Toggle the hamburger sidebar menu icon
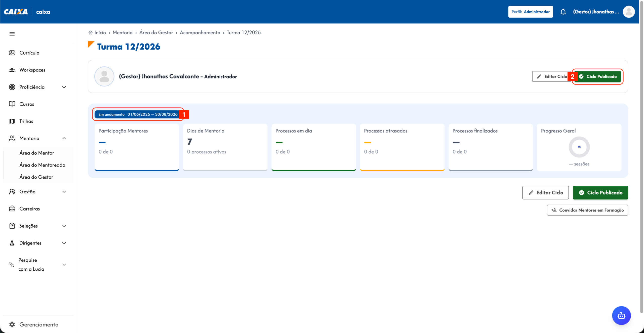 tap(12, 34)
